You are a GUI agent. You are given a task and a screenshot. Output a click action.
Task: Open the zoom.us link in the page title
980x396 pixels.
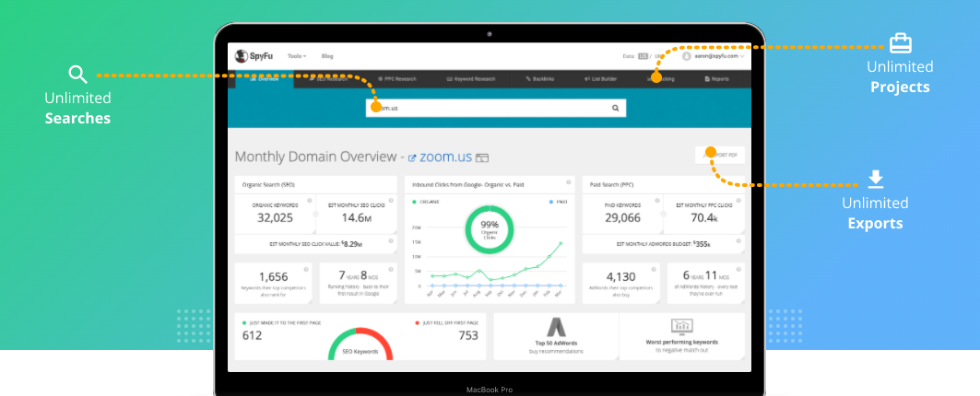point(445,157)
